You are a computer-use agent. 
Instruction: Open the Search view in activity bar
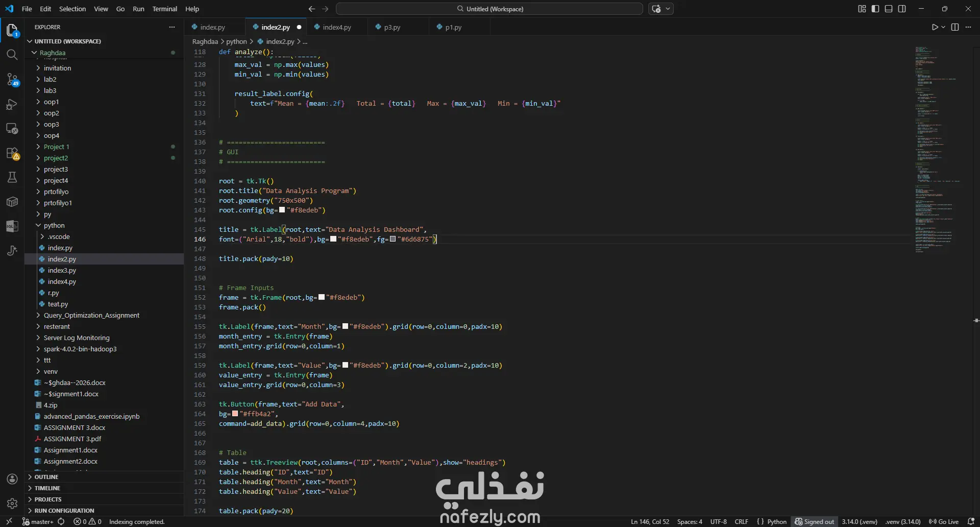point(12,55)
